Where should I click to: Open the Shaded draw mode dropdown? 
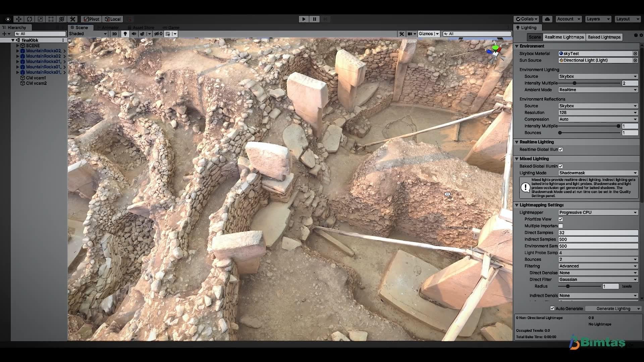click(88, 34)
